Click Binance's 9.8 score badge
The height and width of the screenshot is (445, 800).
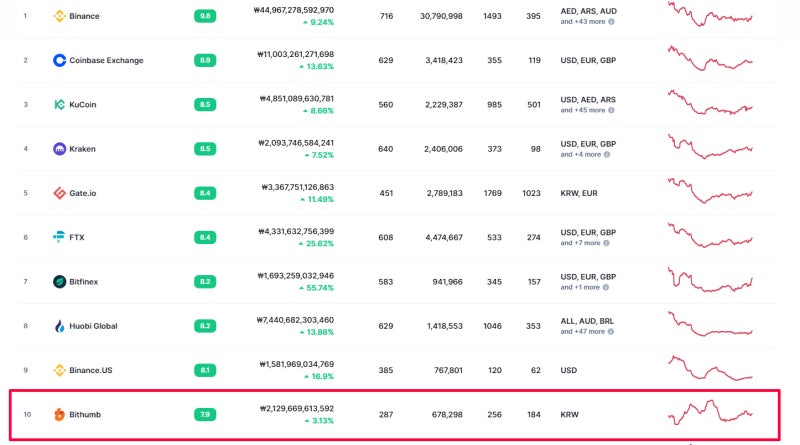[205, 16]
